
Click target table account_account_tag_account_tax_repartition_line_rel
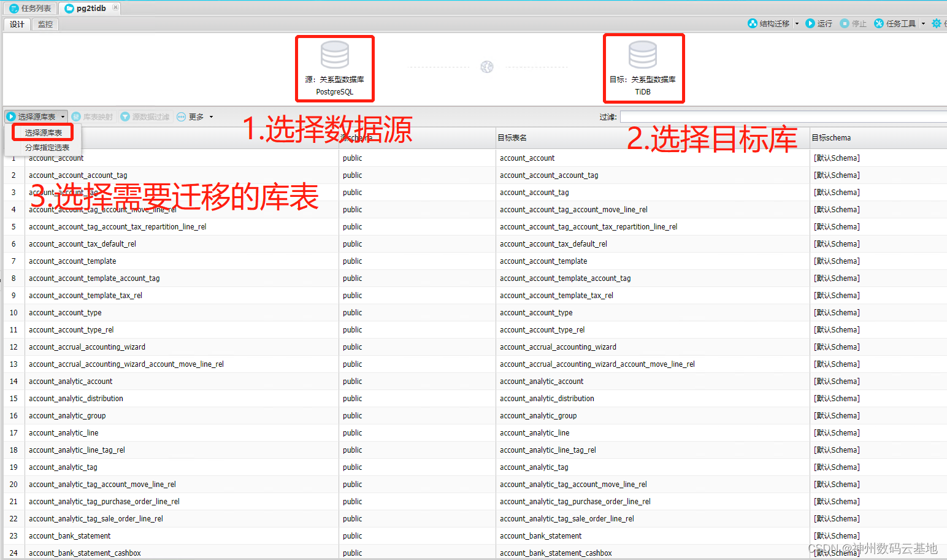point(588,227)
